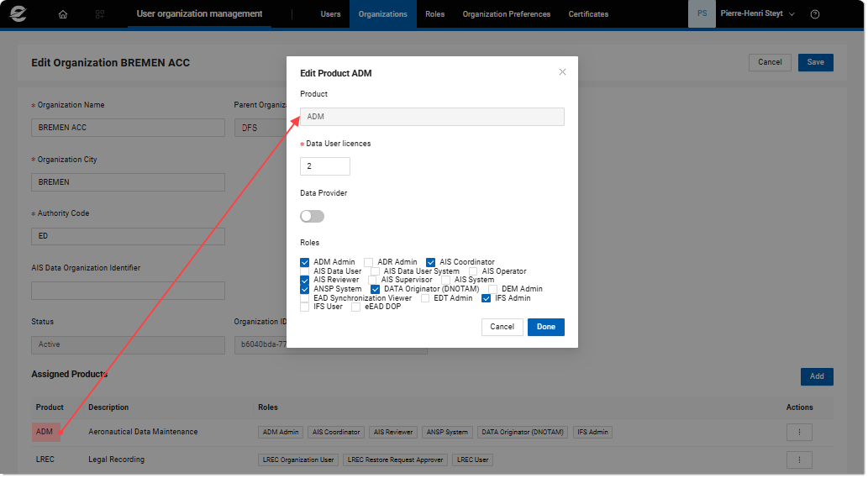The image size is (868, 478).
Task: Uncheck the ADM Admin role checkbox
Action: tap(305, 262)
